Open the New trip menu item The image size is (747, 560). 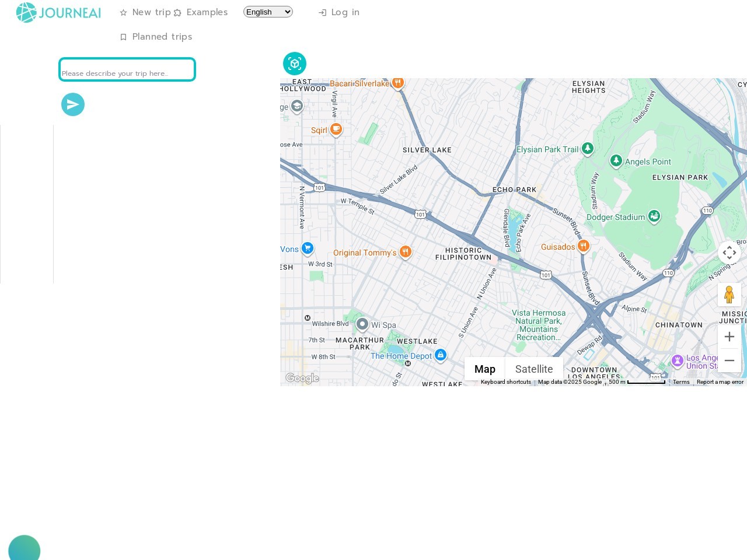tap(145, 12)
